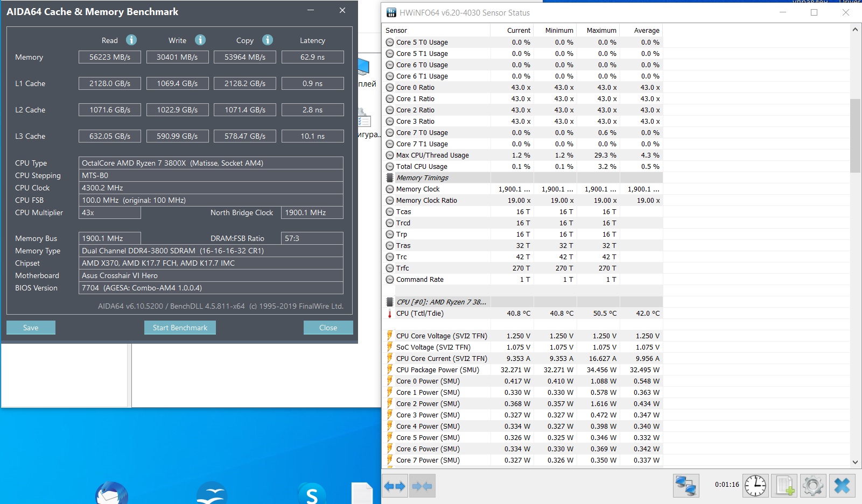
Task: Click the round icon beside Tcas
Action: point(390,211)
